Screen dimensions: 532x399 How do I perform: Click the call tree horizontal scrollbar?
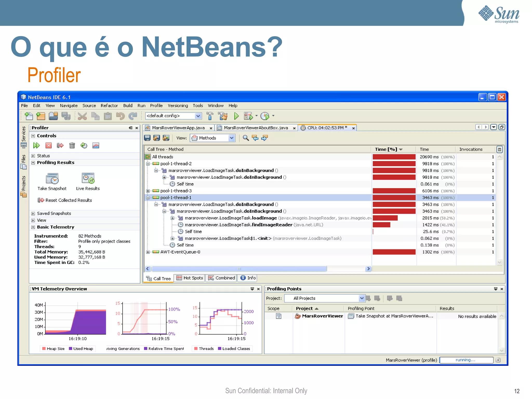tap(239, 269)
